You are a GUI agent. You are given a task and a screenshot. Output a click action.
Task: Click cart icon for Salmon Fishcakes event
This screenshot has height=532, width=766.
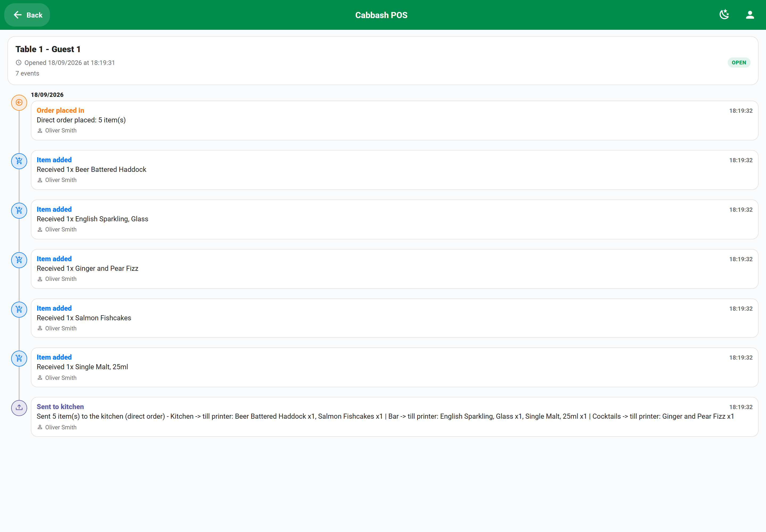[x=19, y=309]
